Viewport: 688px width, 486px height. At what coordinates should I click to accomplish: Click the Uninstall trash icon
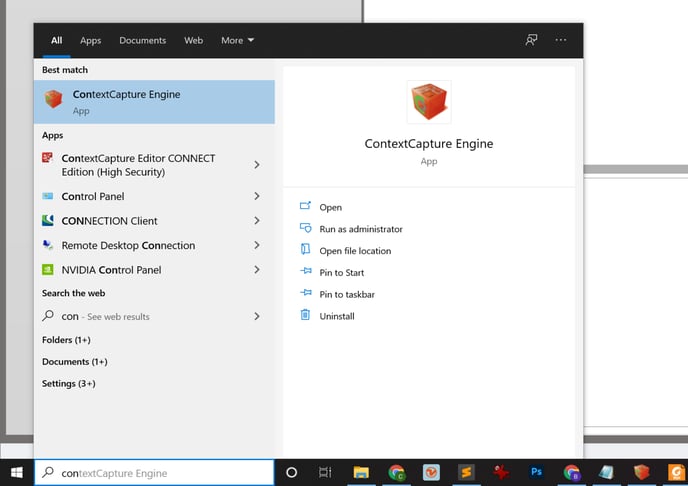click(x=305, y=314)
